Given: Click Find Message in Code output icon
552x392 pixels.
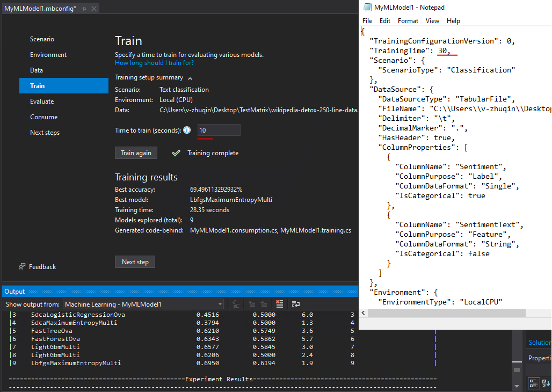Looking at the screenshot, I should 236,304.
